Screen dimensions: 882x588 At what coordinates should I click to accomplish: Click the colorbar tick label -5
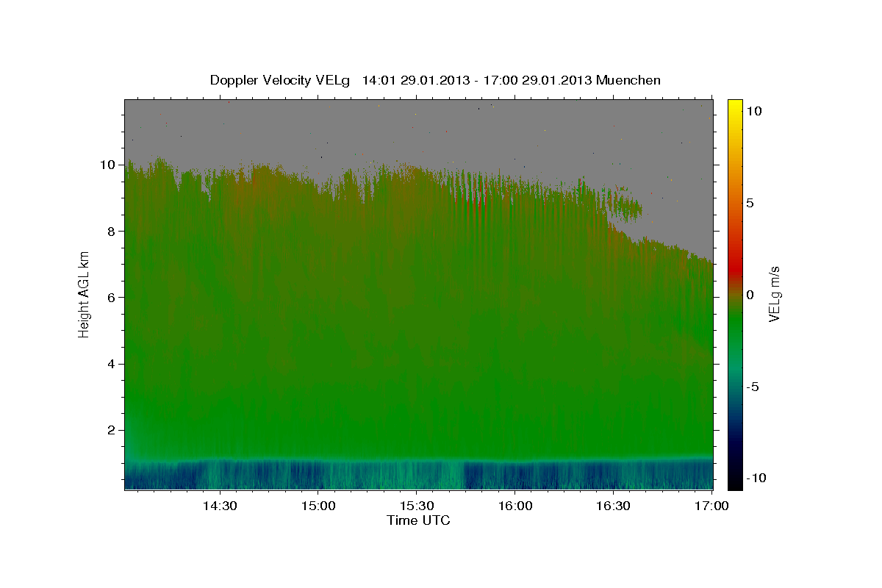752,387
